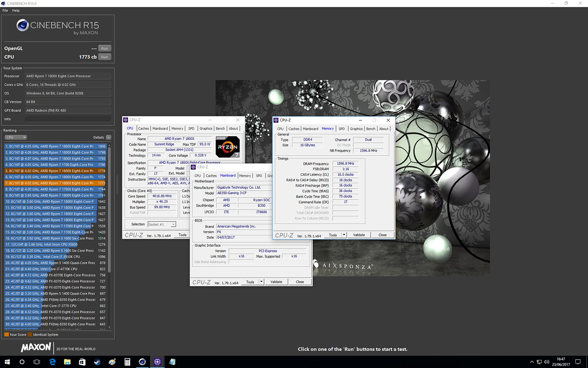588x368 pixels.
Task: Click the Cinebench taskbar icon
Action: (142, 362)
